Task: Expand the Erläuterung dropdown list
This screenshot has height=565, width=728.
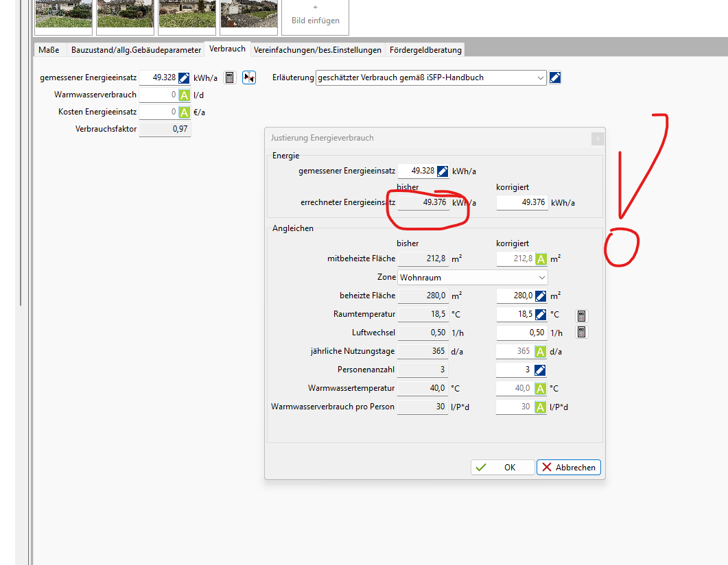Action: pyautogui.click(x=541, y=78)
